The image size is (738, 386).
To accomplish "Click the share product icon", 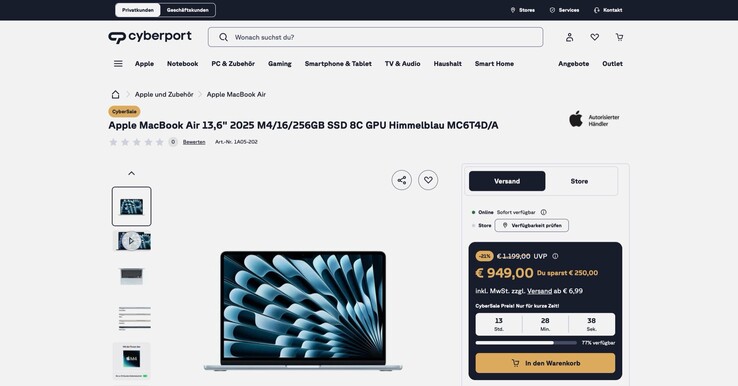I will coord(401,180).
